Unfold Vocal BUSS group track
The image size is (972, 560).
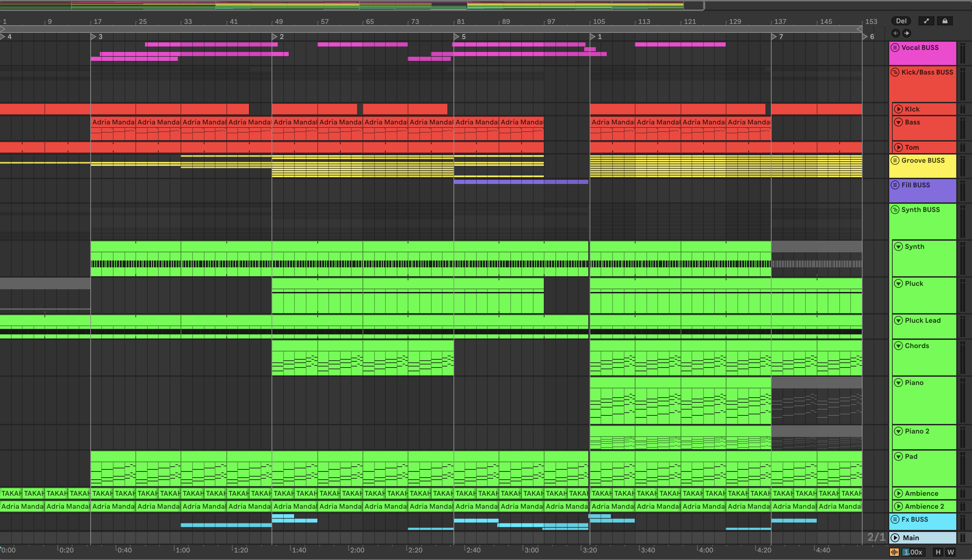pyautogui.click(x=895, y=48)
